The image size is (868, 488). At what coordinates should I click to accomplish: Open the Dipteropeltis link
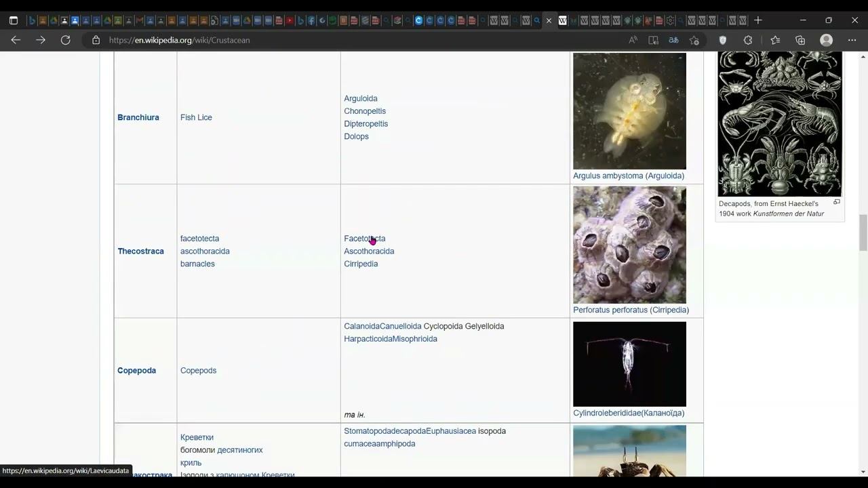point(366,123)
